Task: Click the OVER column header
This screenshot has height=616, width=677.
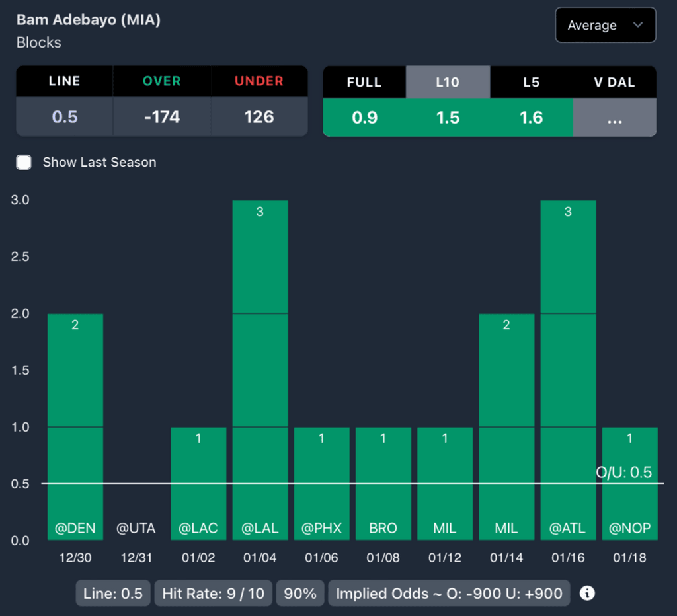Action: tap(162, 81)
